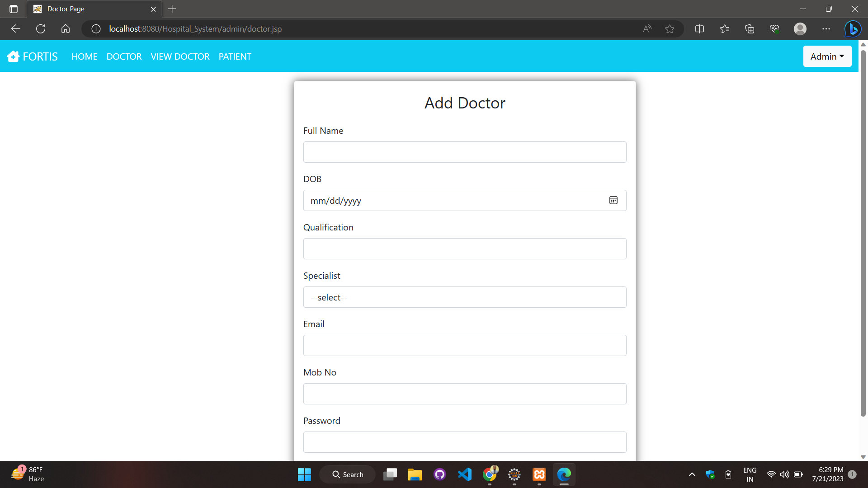Open the browser profile account icon

(x=800, y=28)
